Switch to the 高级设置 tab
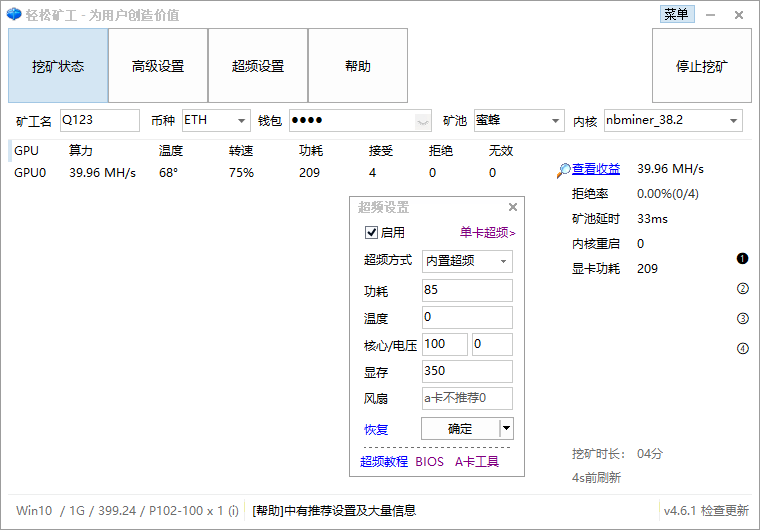The width and height of the screenshot is (760, 530). (x=158, y=66)
